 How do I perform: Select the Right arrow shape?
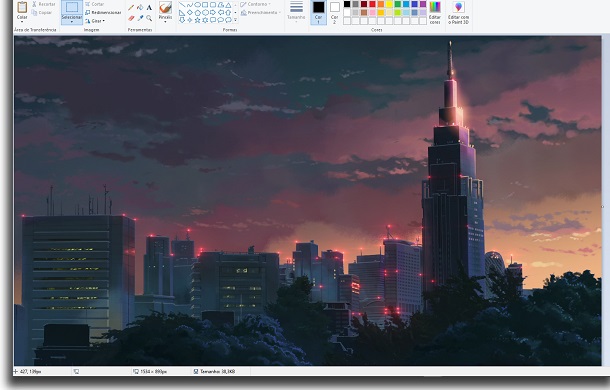click(x=213, y=12)
